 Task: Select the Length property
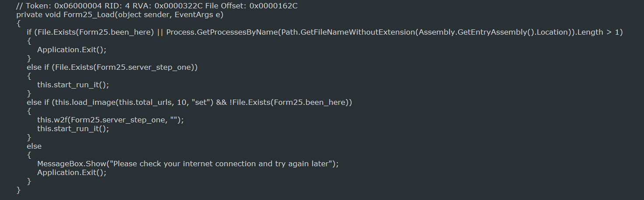[x=590, y=32]
